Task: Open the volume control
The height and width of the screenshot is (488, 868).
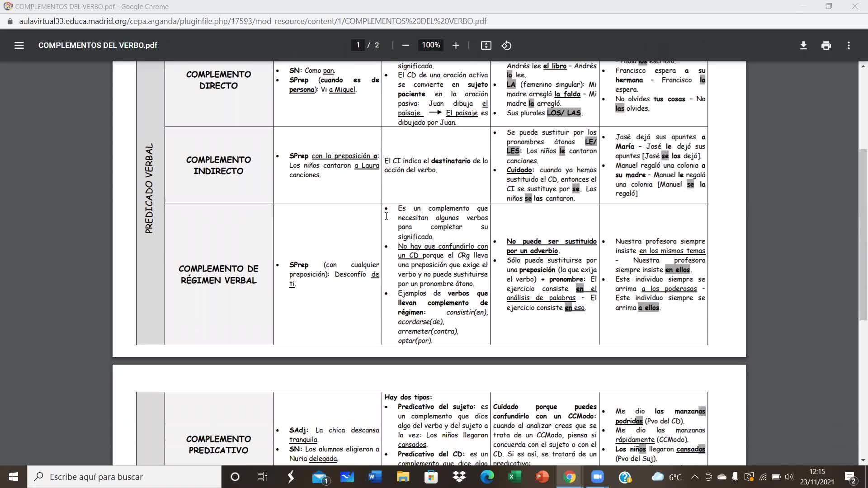Action: [x=789, y=477]
